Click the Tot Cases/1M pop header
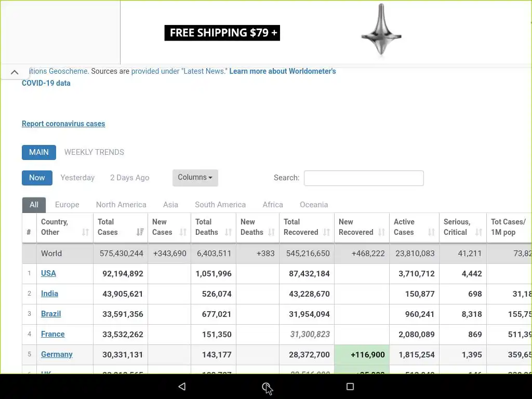 click(508, 227)
